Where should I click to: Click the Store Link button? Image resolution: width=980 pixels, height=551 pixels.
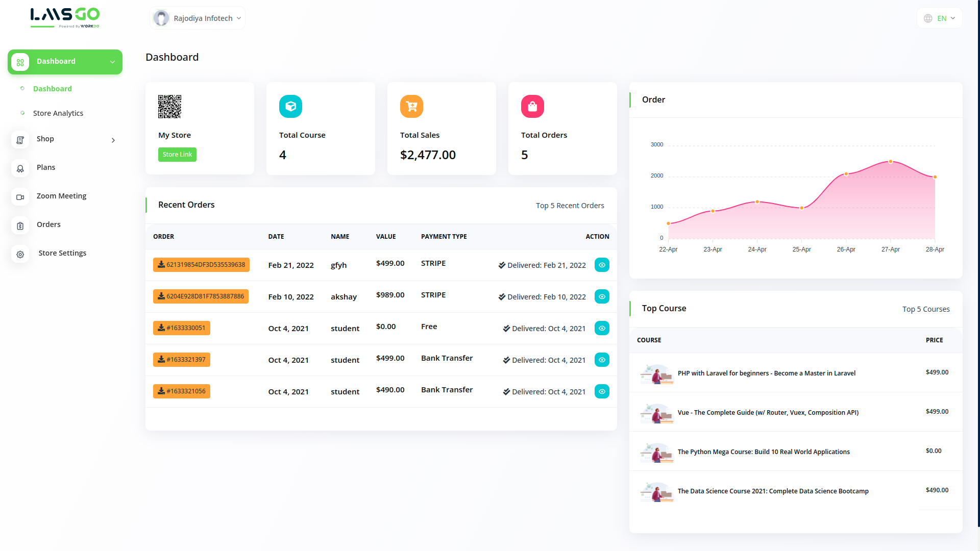point(177,155)
